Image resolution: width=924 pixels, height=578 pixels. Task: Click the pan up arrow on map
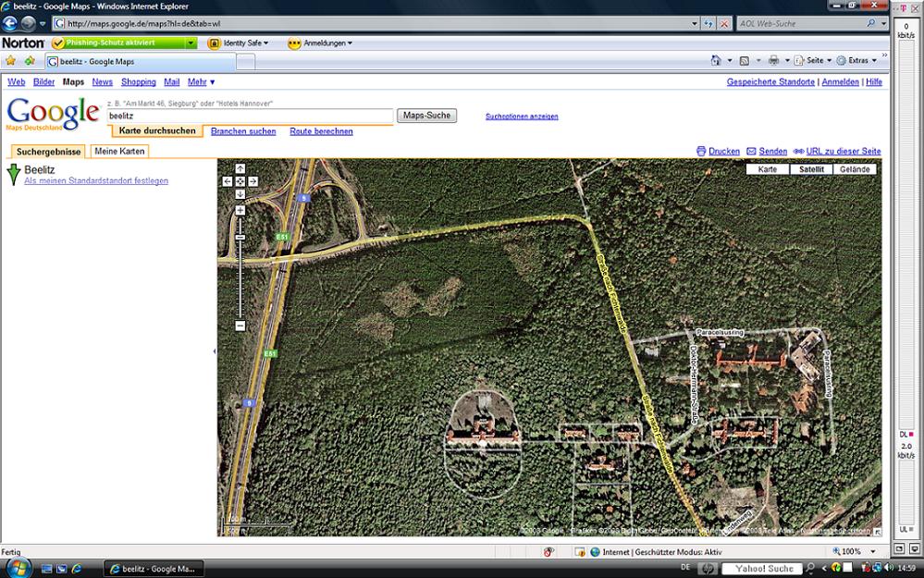coord(240,168)
